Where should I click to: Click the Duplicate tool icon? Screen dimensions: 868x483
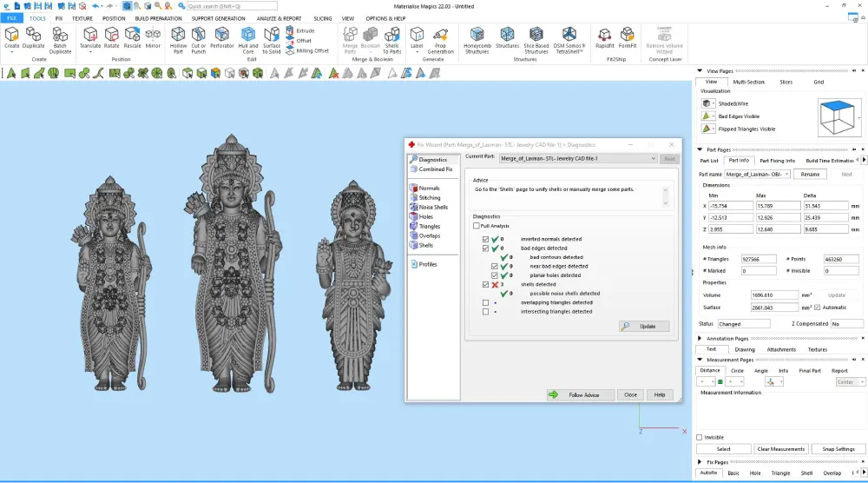pyautogui.click(x=33, y=38)
